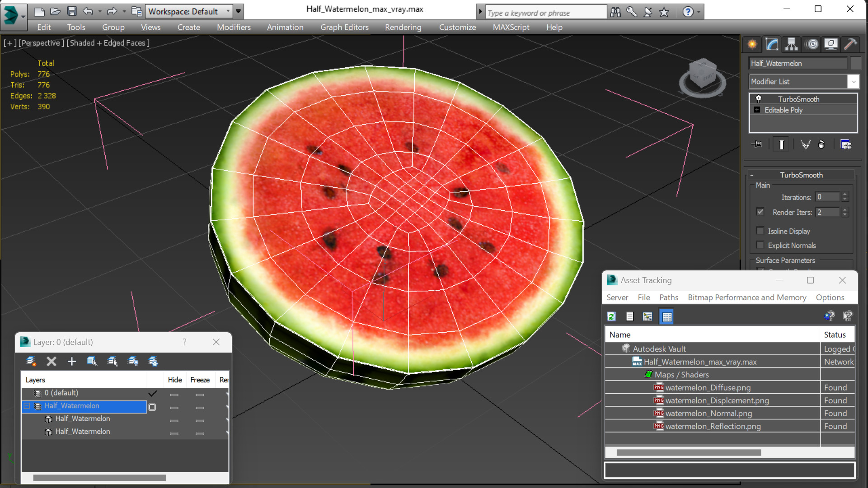Viewport: 868px width, 488px height.
Task: Click the object color swatch beside name field
Action: tap(855, 63)
